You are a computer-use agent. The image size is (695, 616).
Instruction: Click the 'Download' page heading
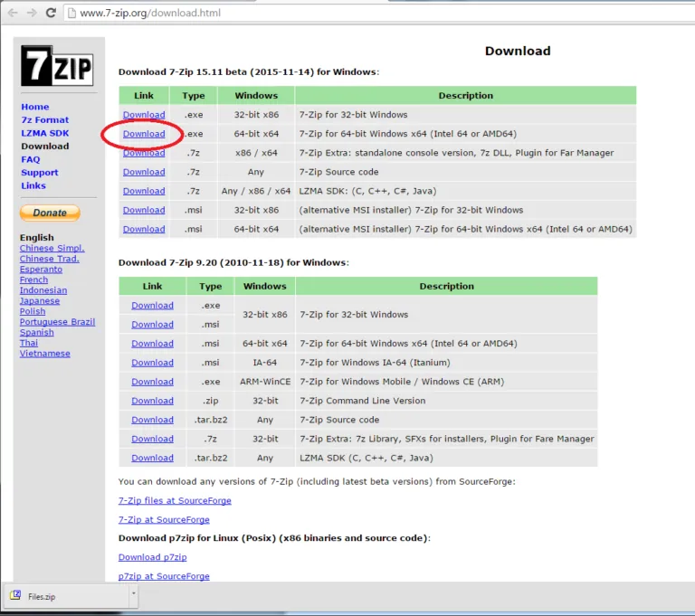(518, 51)
